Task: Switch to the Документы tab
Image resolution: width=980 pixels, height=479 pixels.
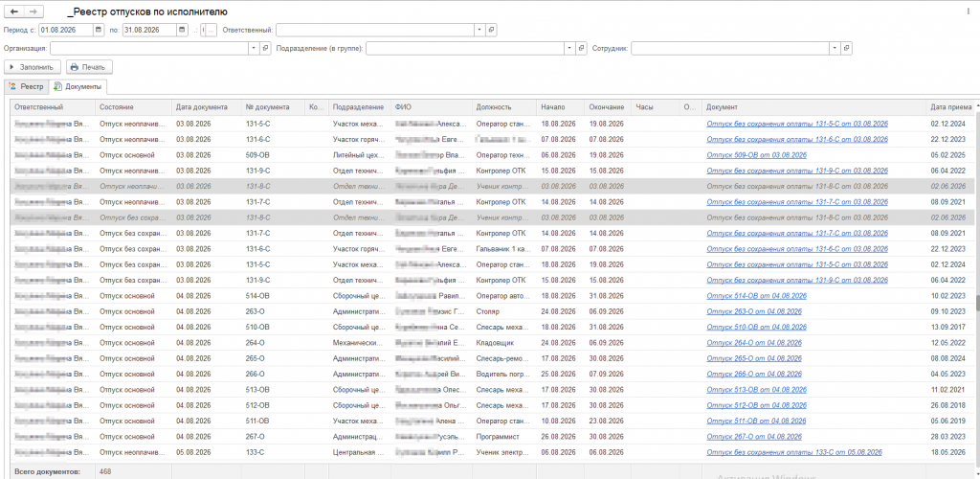Action: (78, 86)
